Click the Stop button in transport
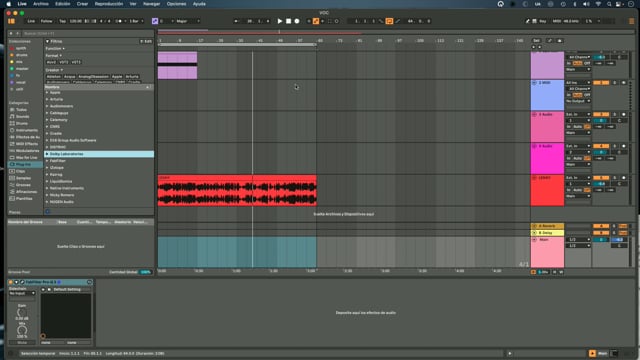Screen dimensions: 640x360 coord(288,21)
